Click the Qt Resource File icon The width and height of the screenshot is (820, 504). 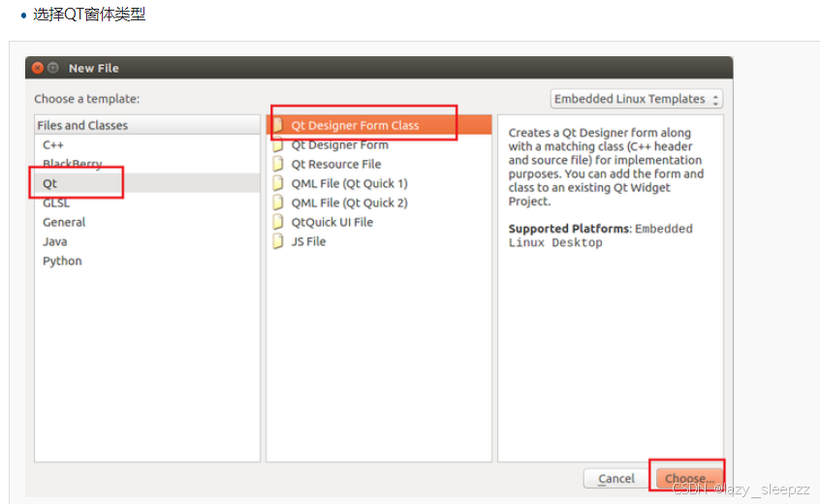pyautogui.click(x=278, y=164)
